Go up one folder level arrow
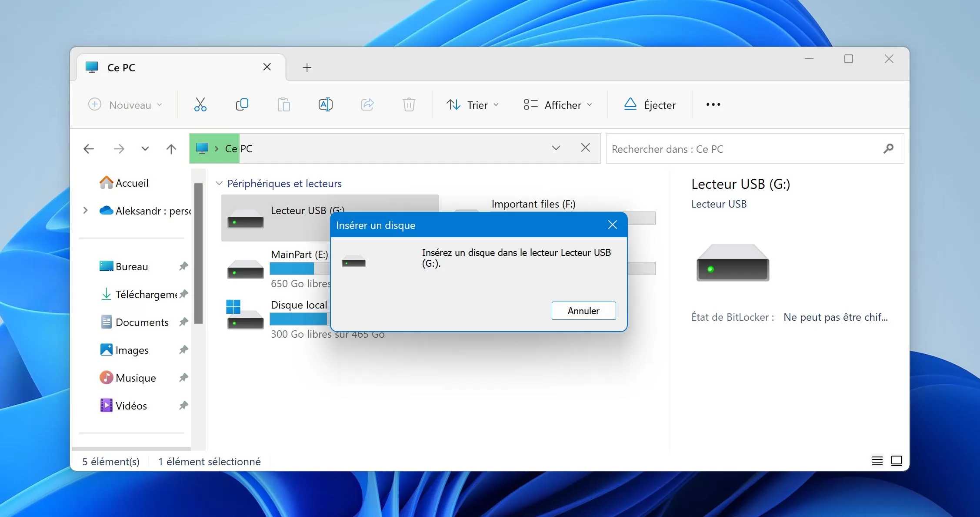 (171, 149)
